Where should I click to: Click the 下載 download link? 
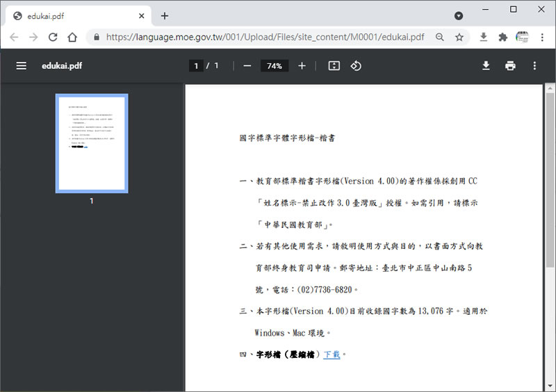tap(332, 354)
